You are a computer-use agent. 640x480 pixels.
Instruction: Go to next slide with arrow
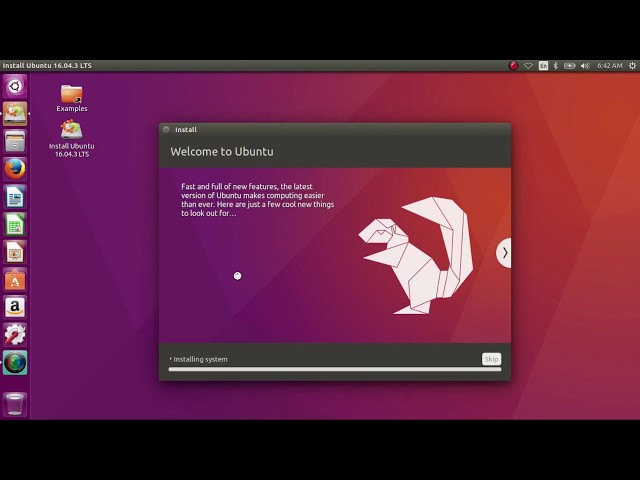[x=504, y=253]
